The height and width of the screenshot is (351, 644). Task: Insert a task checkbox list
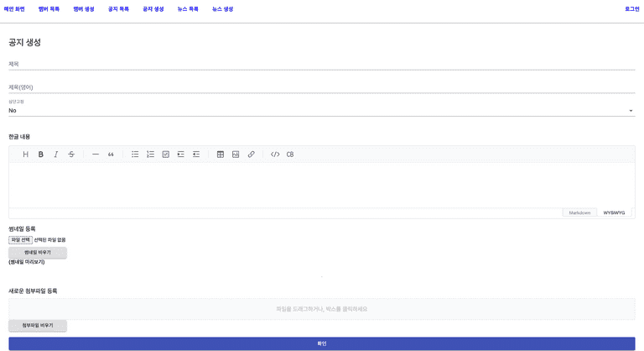166,155
